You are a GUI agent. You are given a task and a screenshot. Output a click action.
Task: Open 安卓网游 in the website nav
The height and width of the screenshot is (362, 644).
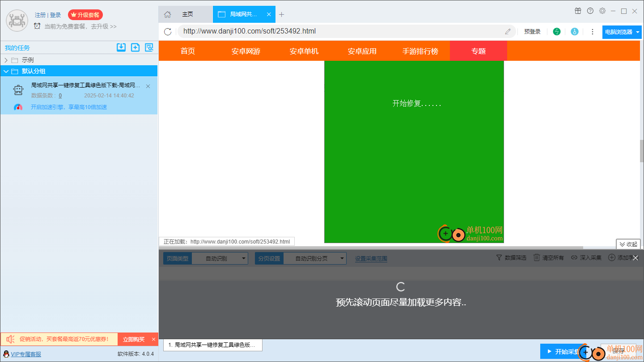[246, 51]
